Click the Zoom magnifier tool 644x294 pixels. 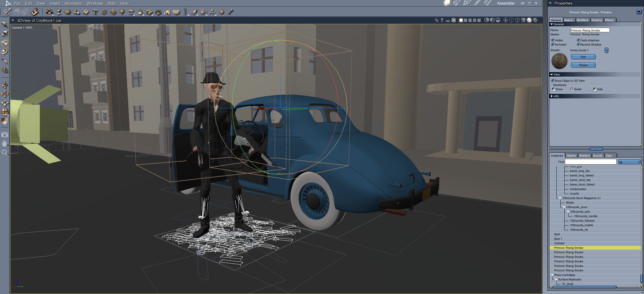(5, 153)
